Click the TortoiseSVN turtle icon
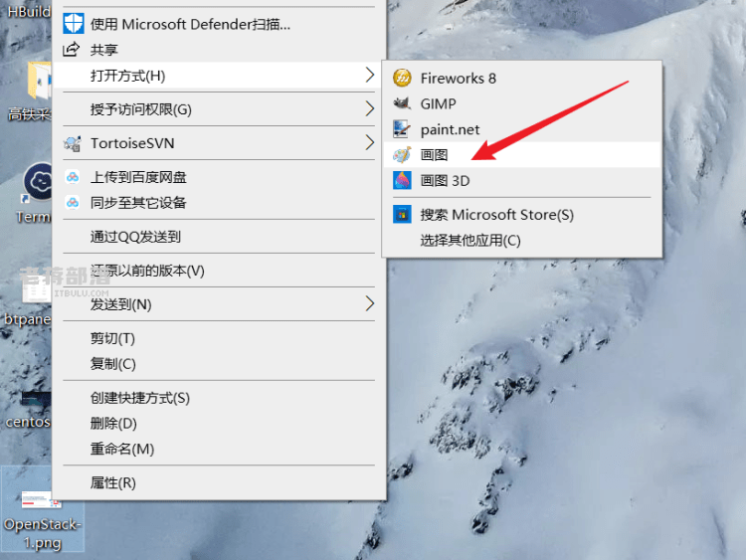The width and height of the screenshot is (746, 560). pyautogui.click(x=73, y=143)
